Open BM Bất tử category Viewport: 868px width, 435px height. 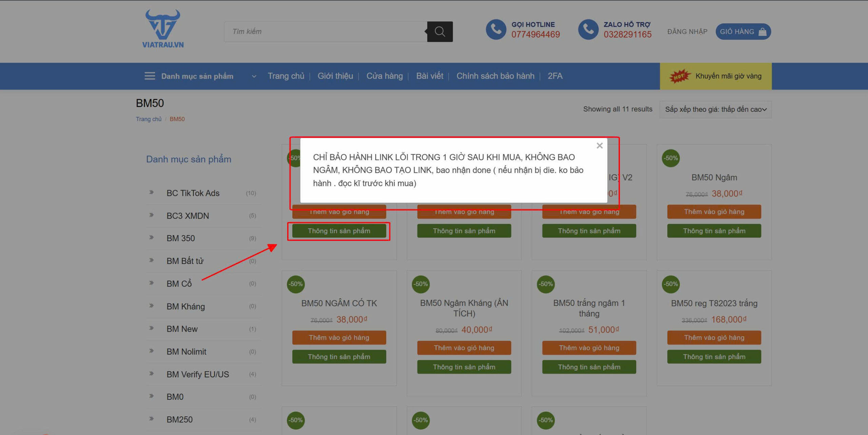(x=185, y=261)
